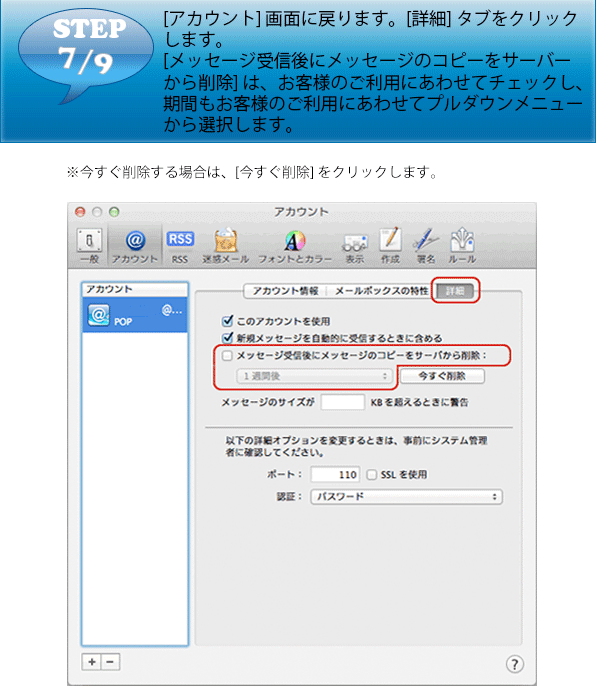Click the message size KB input field

343,402
